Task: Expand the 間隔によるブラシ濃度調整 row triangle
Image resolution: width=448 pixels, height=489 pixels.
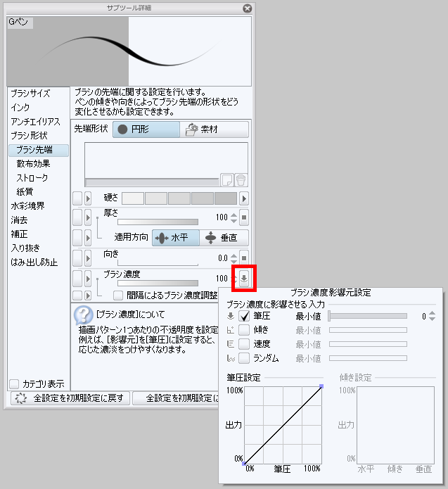Action: pos(88,296)
